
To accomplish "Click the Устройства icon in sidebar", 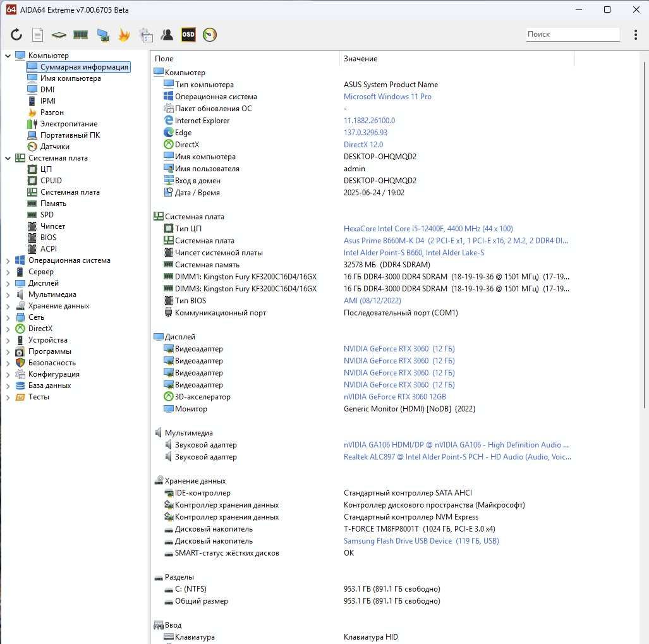I will (20, 340).
